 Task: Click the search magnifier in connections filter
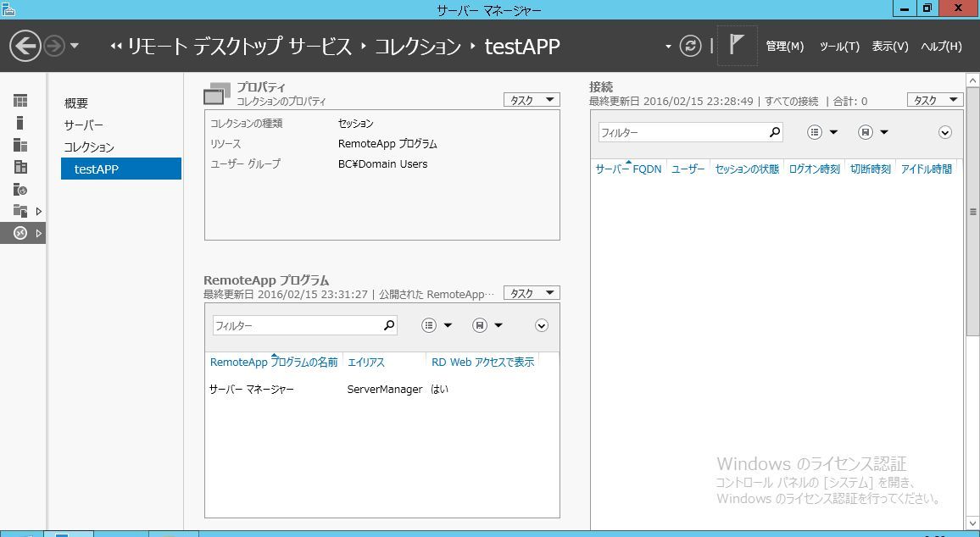775,132
